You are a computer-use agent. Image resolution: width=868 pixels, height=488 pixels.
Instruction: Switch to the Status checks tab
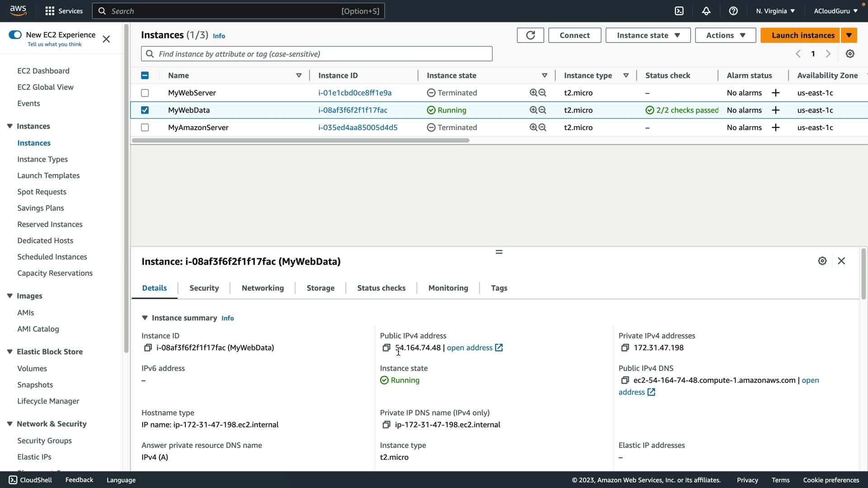381,288
